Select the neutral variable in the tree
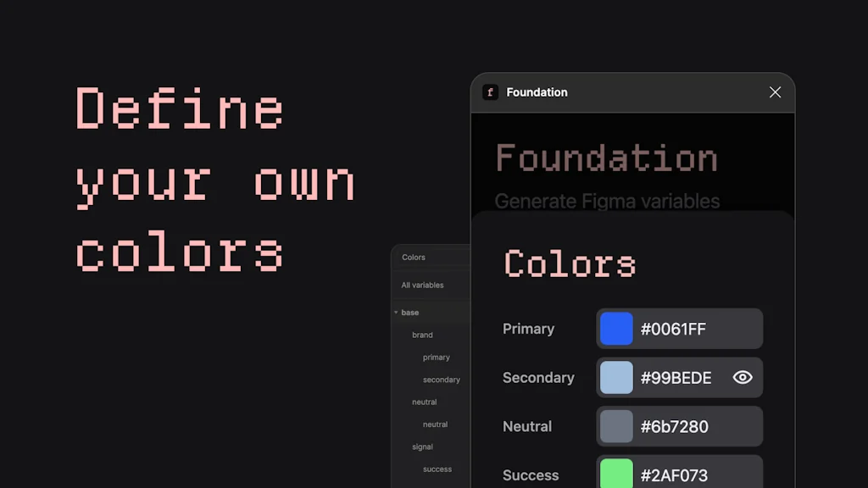 pyautogui.click(x=435, y=424)
